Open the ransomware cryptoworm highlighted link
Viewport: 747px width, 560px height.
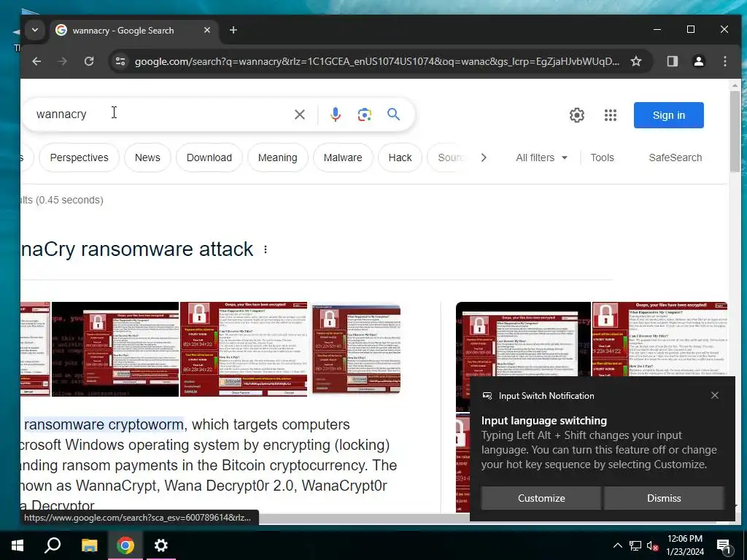click(x=104, y=424)
